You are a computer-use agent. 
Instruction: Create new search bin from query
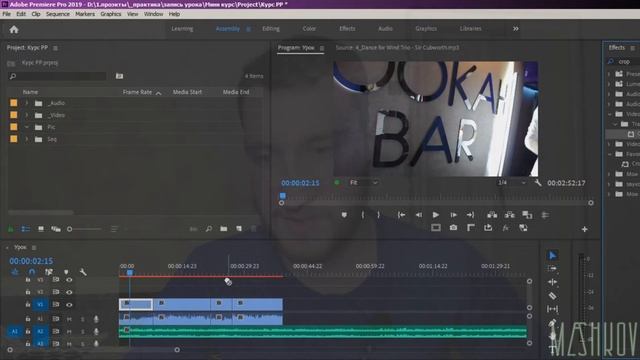pyautogui.click(x=119, y=76)
